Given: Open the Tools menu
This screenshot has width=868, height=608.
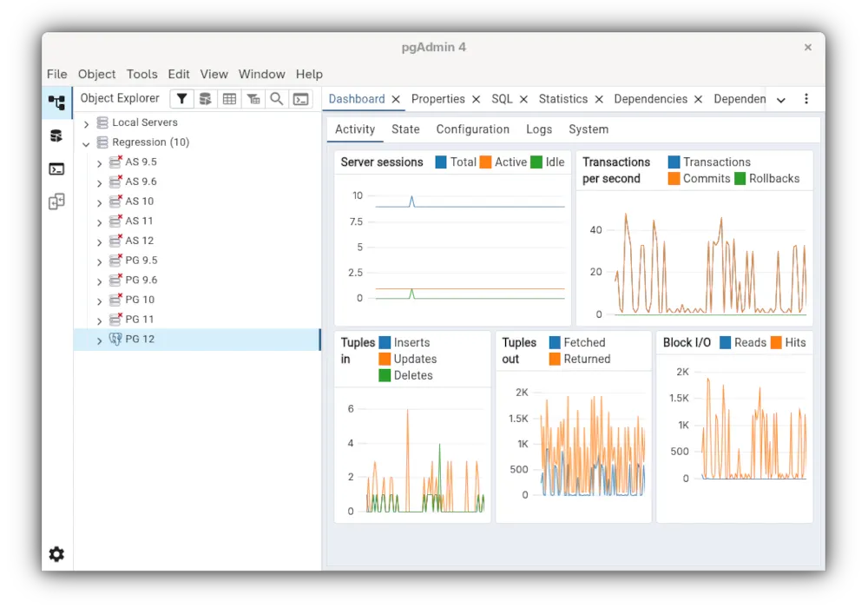Looking at the screenshot, I should pos(141,74).
